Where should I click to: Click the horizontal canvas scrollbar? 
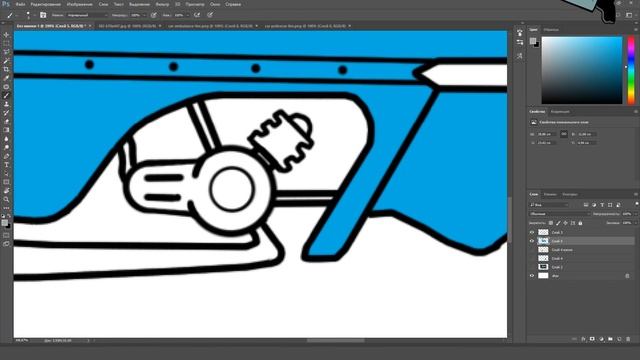coord(335,340)
